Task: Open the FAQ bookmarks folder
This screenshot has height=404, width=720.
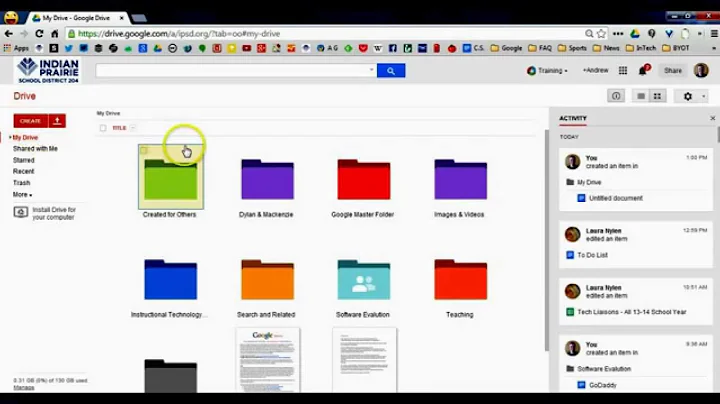Action: tap(540, 48)
